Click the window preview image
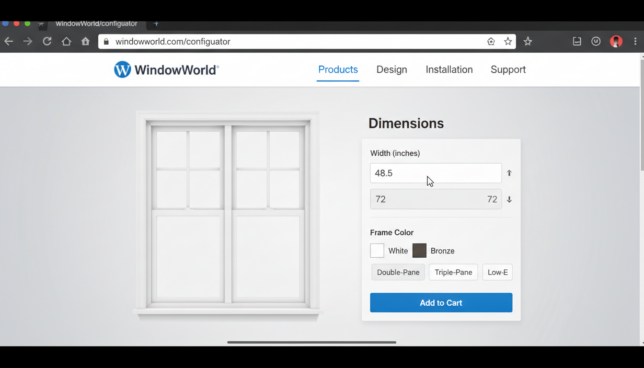Screen dimensions: 644x368 point(228,215)
